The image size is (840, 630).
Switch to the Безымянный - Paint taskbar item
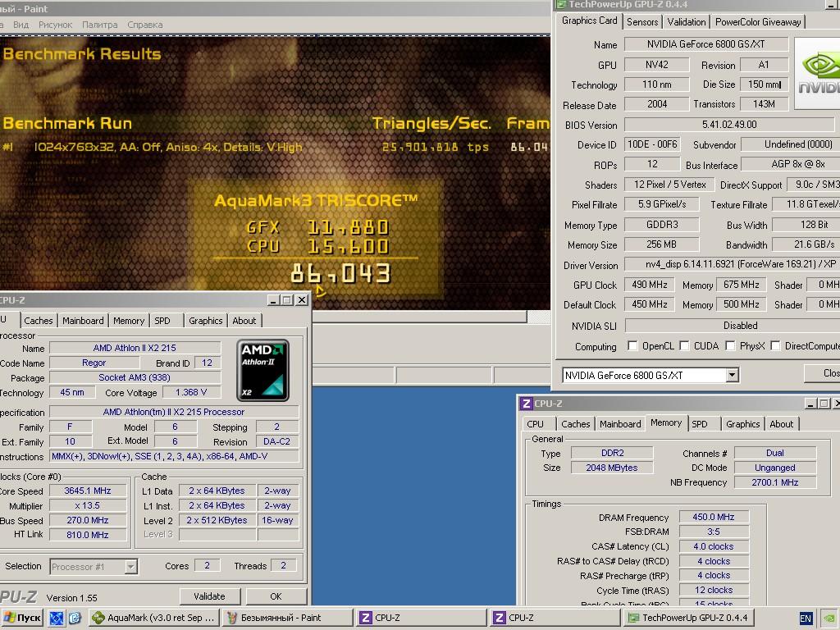coord(288,618)
